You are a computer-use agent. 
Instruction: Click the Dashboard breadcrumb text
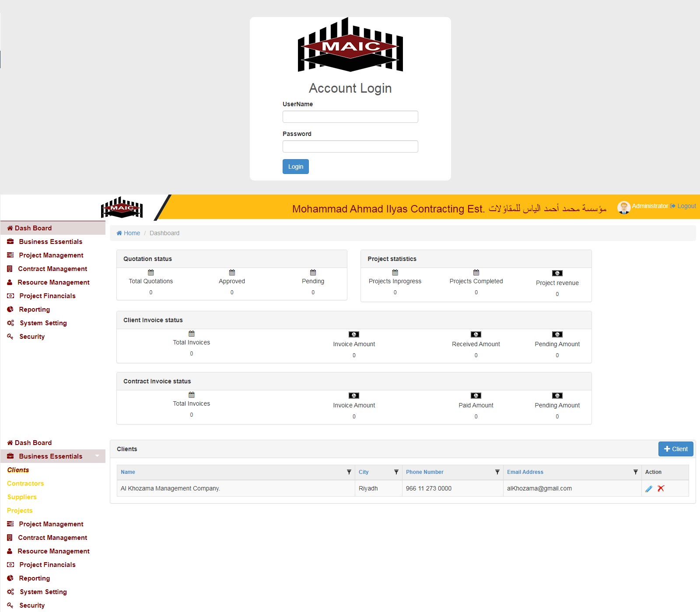point(164,233)
